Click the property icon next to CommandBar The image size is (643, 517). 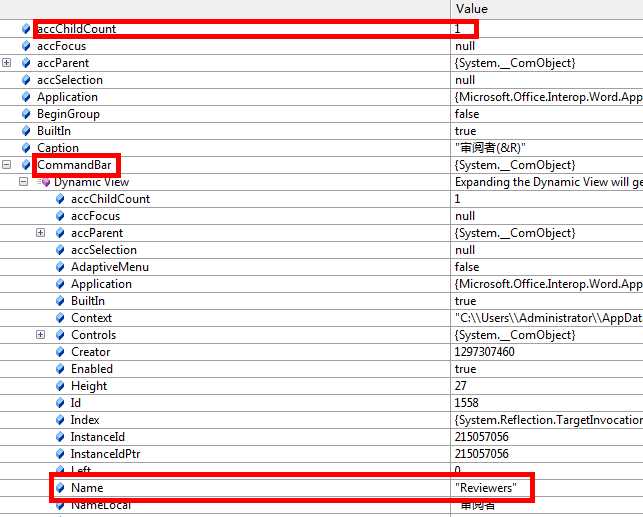click(x=26, y=165)
